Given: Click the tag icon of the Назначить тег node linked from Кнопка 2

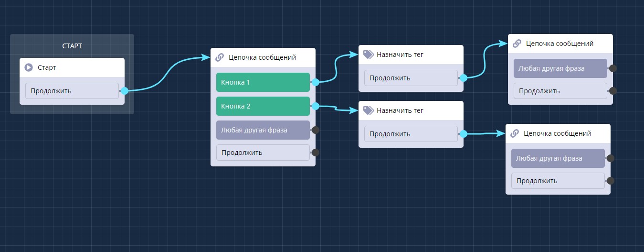Looking at the screenshot, I should 368,110.
